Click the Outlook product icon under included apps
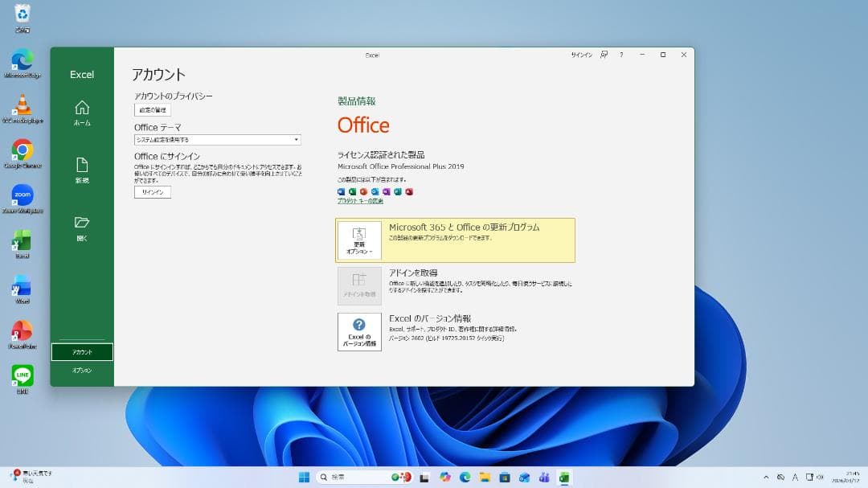 375,191
